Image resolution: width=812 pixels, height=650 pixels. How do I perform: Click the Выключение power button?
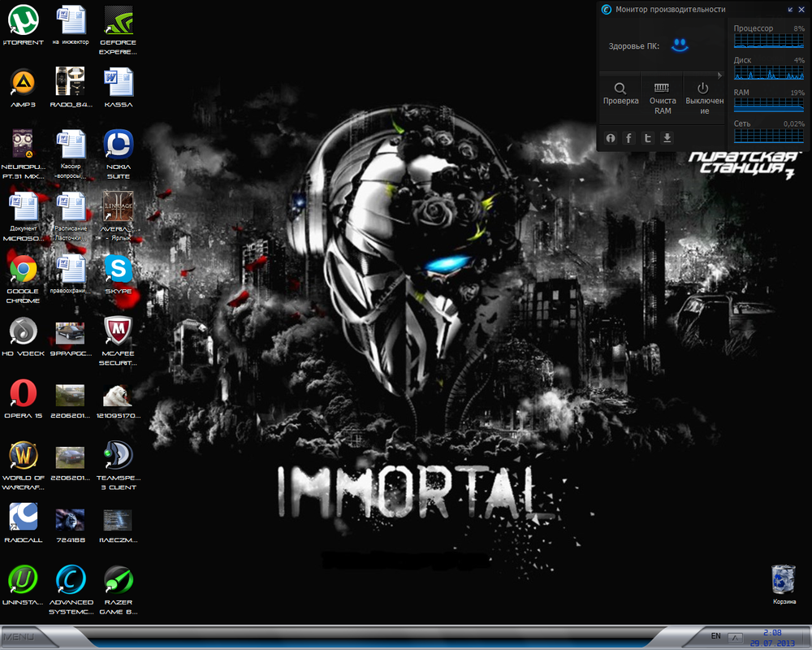click(x=703, y=97)
